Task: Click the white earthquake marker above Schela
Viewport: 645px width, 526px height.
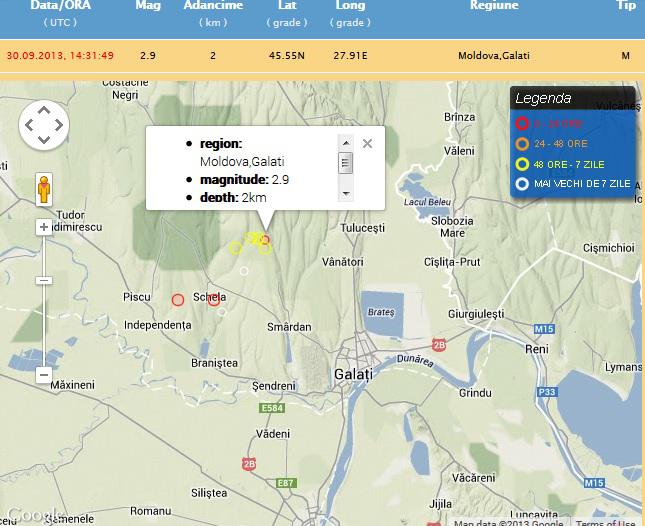Action: (243, 271)
